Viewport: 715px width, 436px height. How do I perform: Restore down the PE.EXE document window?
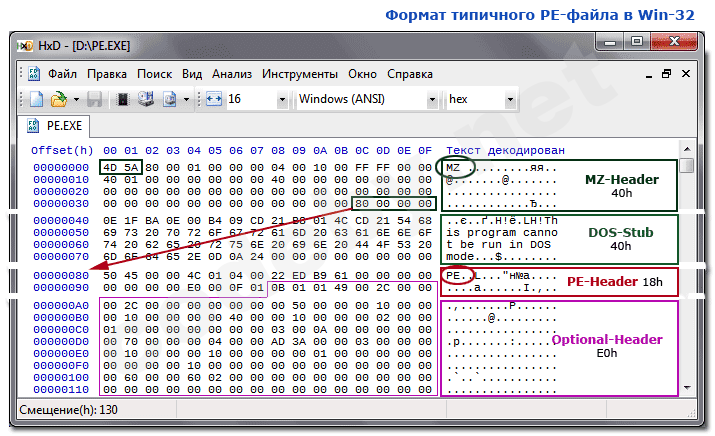(667, 74)
